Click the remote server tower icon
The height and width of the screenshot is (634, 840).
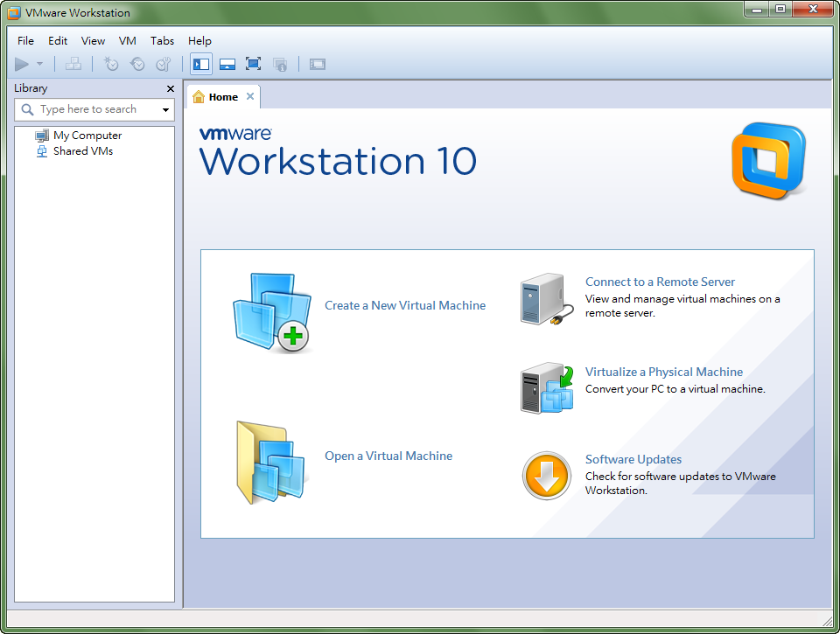pyautogui.click(x=547, y=299)
